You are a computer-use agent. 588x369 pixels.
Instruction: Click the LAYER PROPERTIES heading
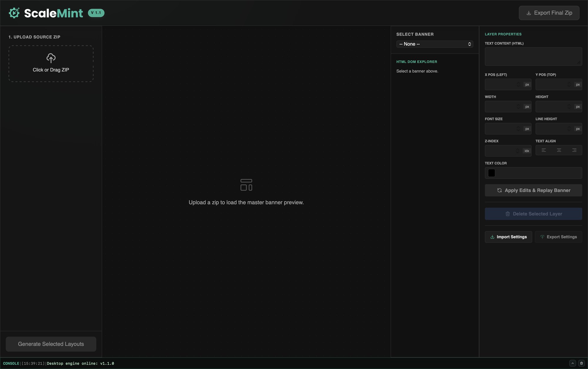[503, 34]
